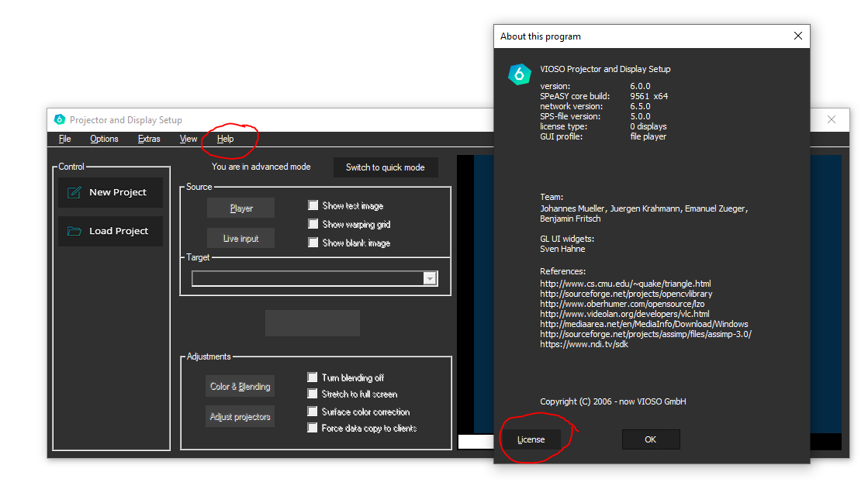The height and width of the screenshot is (489, 868).
Task: Open the Target dropdown list
Action: coord(430,277)
